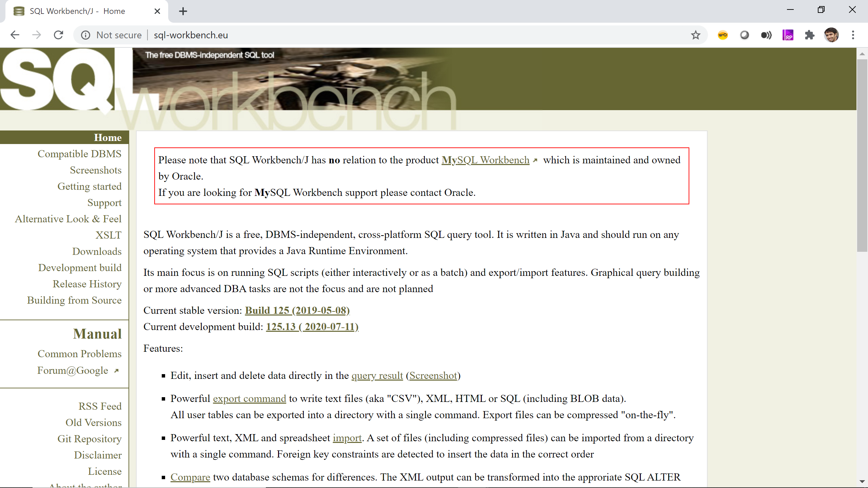Follow the MySQL Workbench link
Screen dimensions: 868x488
point(485,160)
